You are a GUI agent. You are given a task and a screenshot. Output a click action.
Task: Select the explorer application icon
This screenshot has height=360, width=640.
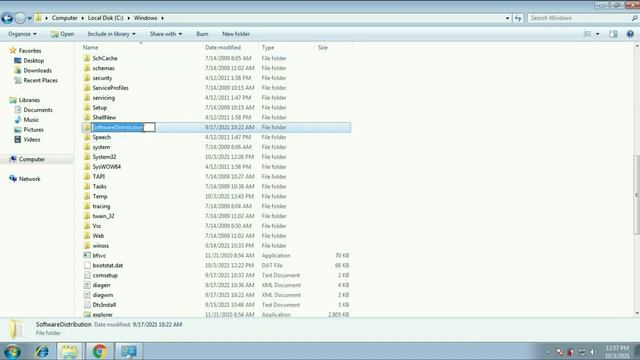tap(87, 315)
